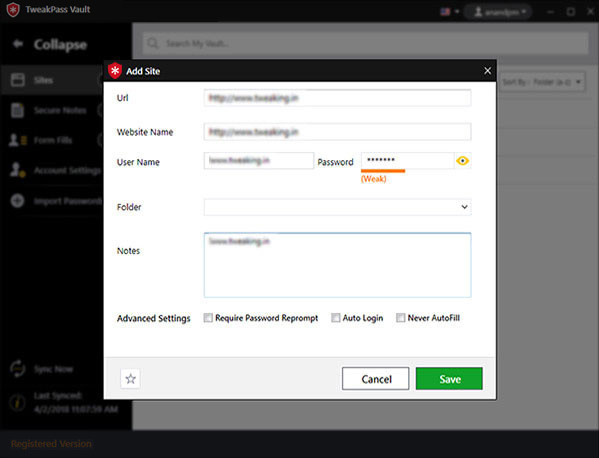Enable Never AutoFill checkbox
This screenshot has height=458, width=599.
point(400,318)
